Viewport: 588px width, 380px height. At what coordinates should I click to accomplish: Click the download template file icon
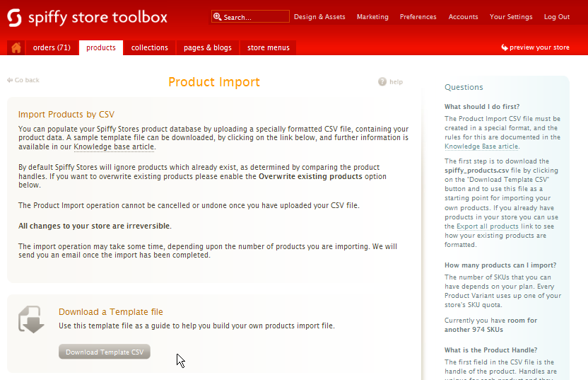(x=31, y=319)
